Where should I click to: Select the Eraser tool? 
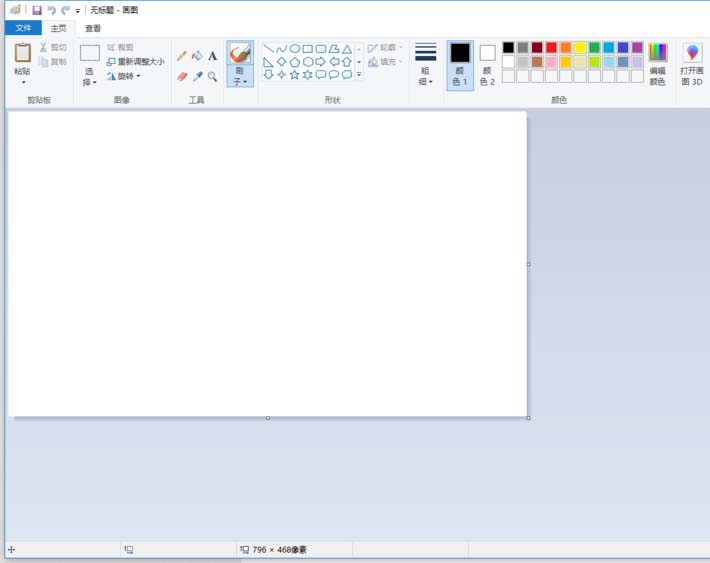coord(182,77)
